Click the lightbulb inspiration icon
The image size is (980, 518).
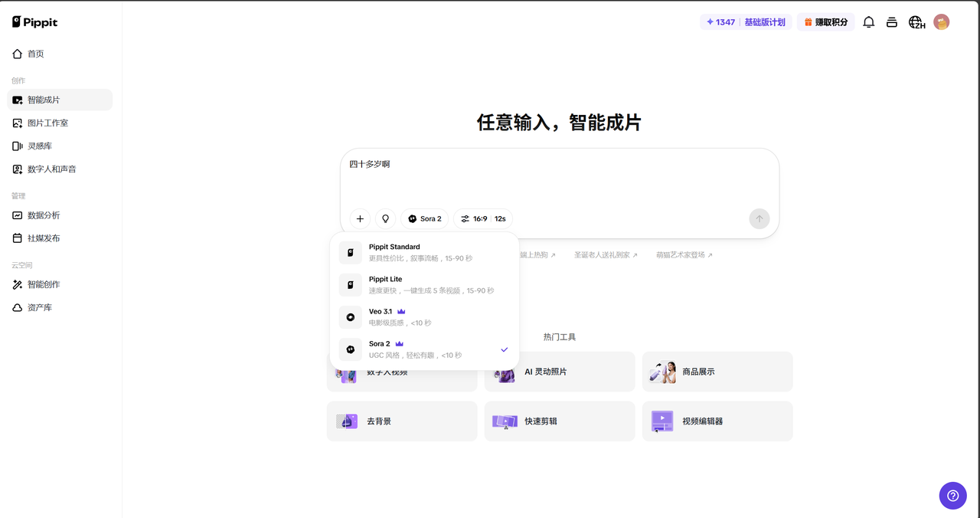coord(385,218)
